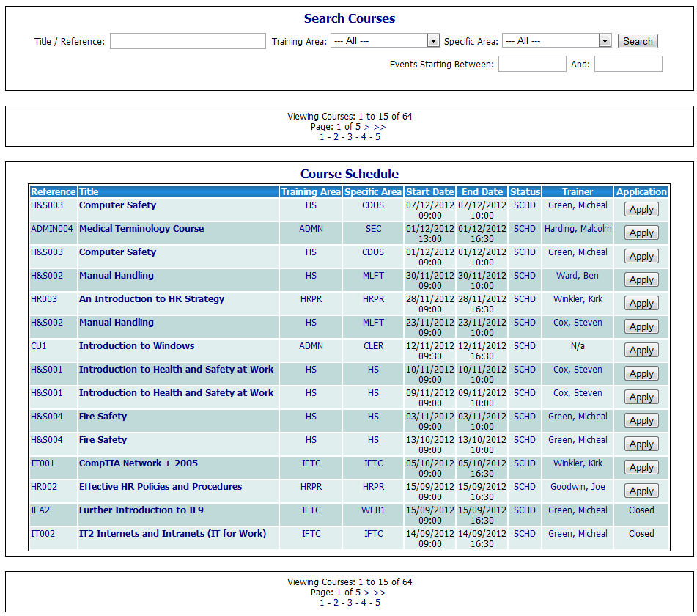Open page 5 in the bottom pagination
The width and height of the screenshot is (697, 616).
378,603
